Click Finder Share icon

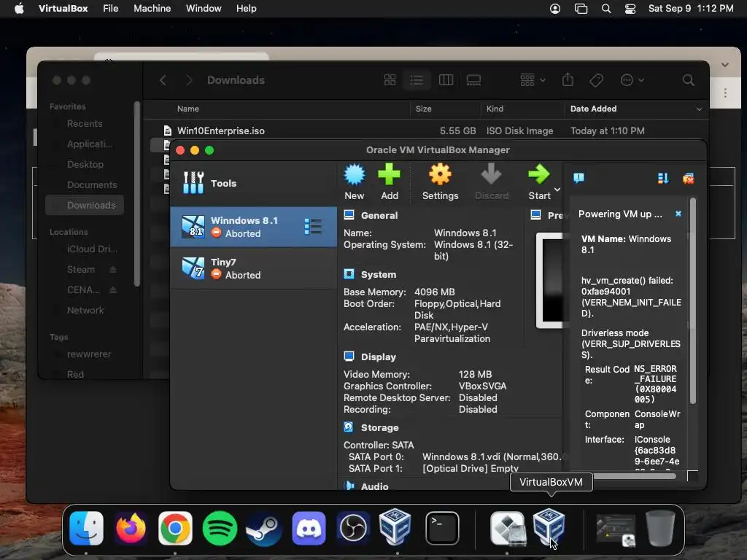click(568, 79)
